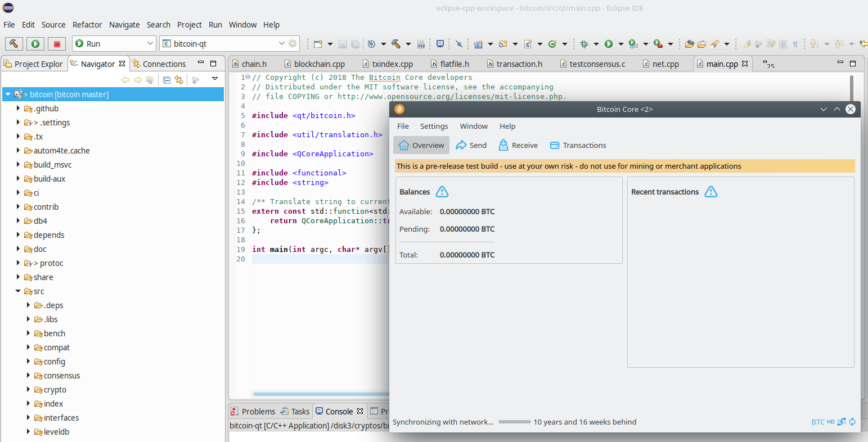Open the Run launch mode dropdown
The height and width of the screenshot is (442, 868).
pos(150,43)
